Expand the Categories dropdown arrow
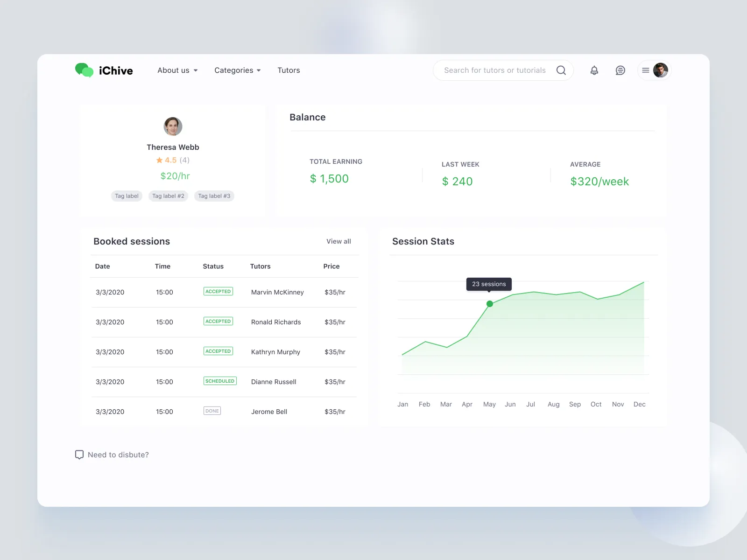 tap(259, 70)
